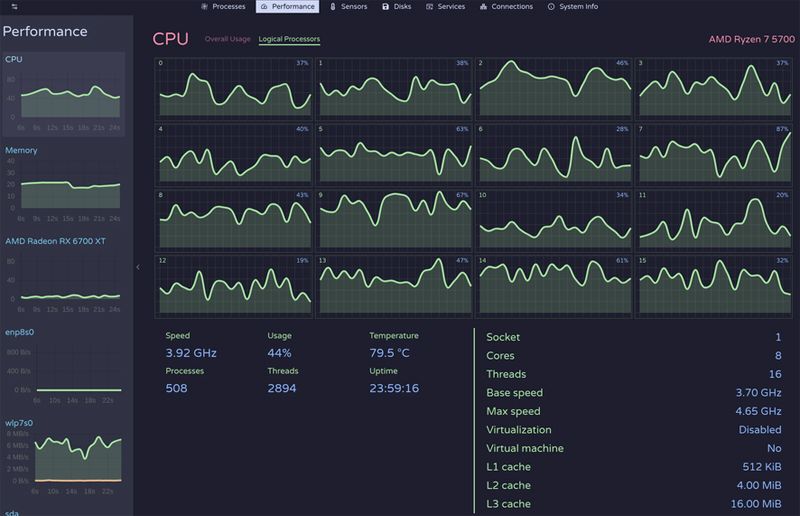This screenshot has height=516, width=800.
Task: Click the Max speed value 4.65 GHz
Action: click(x=758, y=411)
